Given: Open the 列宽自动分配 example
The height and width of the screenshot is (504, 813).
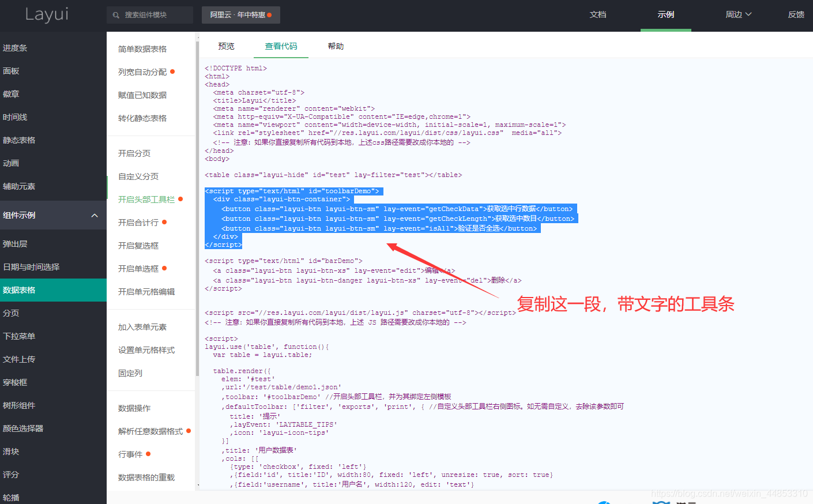Looking at the screenshot, I should pyautogui.click(x=142, y=72).
